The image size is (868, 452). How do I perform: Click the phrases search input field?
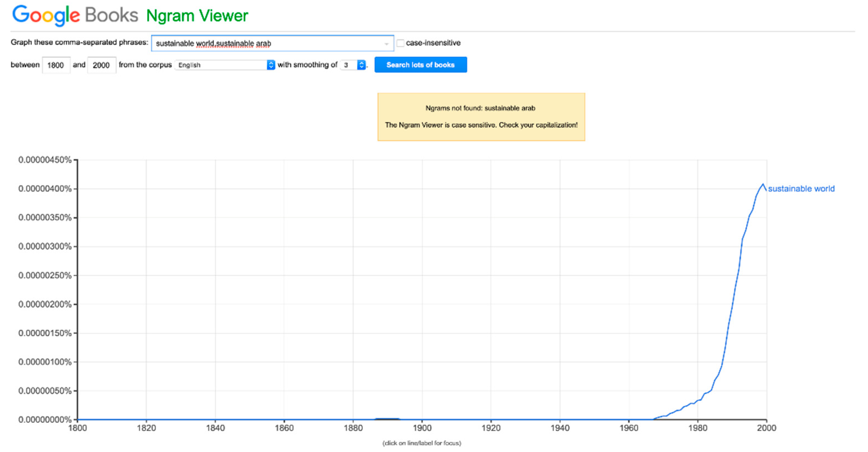point(266,44)
